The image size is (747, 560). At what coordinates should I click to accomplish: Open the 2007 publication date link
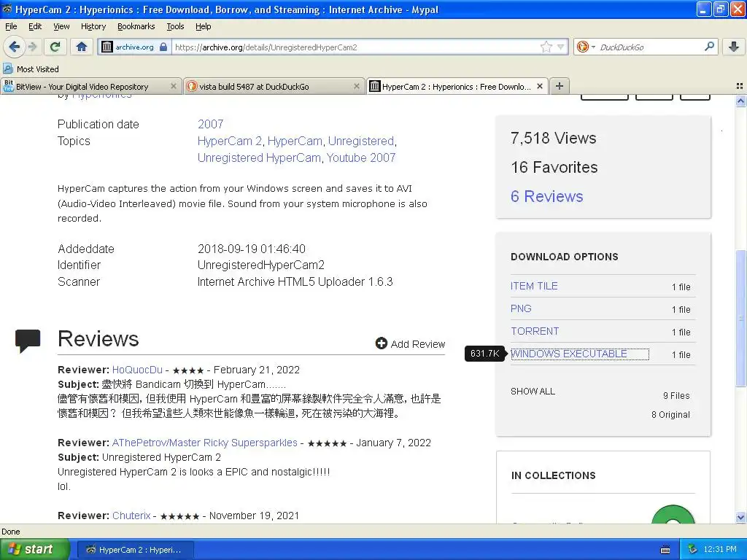click(211, 124)
